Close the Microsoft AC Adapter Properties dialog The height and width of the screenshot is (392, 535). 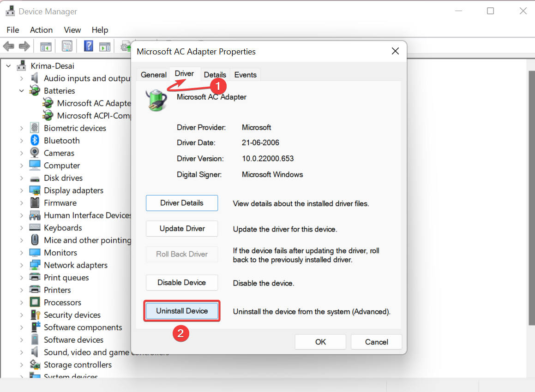coord(396,51)
